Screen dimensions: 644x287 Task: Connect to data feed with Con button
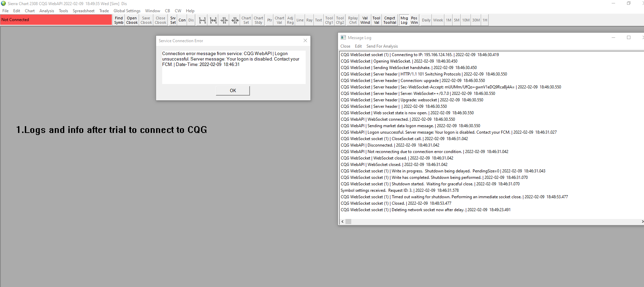[x=182, y=20]
